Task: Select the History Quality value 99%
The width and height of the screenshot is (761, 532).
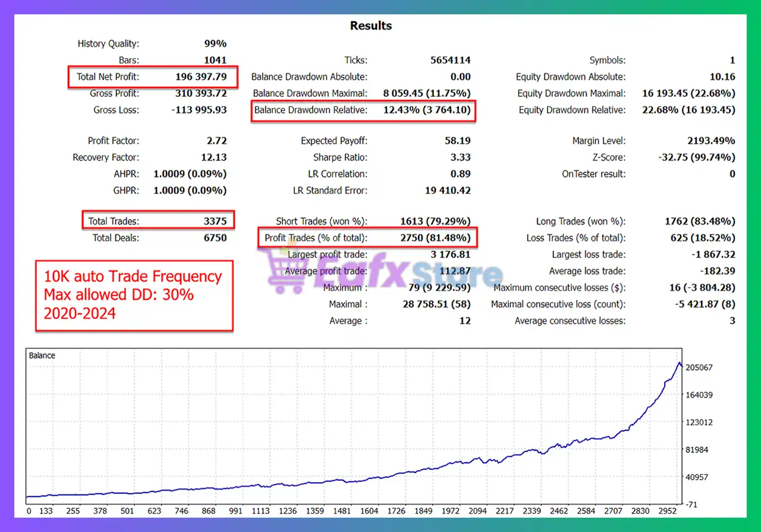Action: pyautogui.click(x=215, y=43)
